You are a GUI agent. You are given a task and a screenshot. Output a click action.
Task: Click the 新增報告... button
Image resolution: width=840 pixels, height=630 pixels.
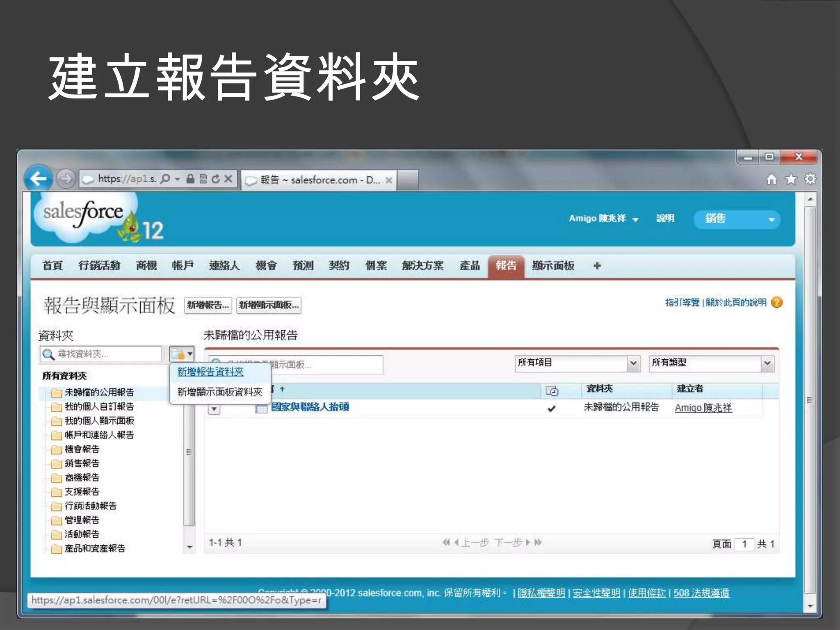(x=208, y=305)
